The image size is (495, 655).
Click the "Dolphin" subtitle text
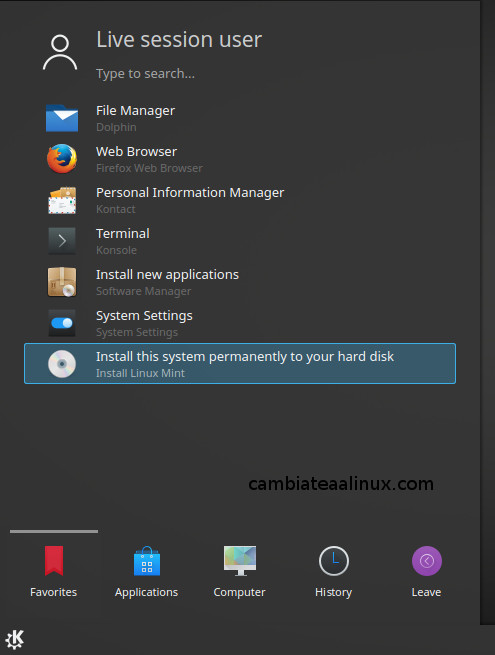click(x=116, y=127)
